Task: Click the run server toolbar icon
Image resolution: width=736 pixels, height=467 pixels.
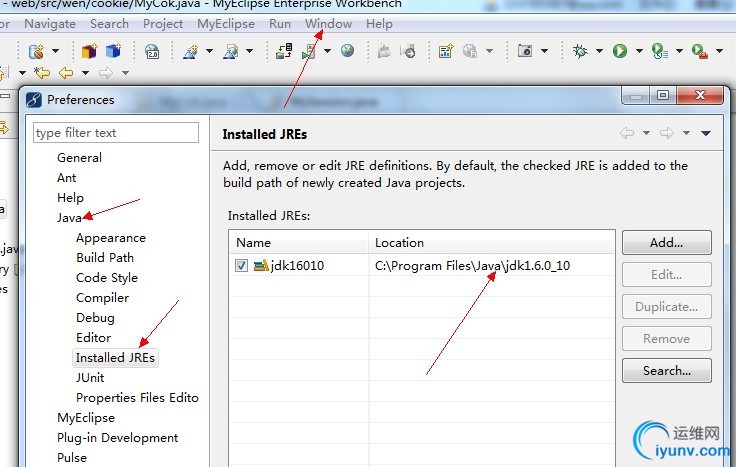Action: (x=309, y=51)
